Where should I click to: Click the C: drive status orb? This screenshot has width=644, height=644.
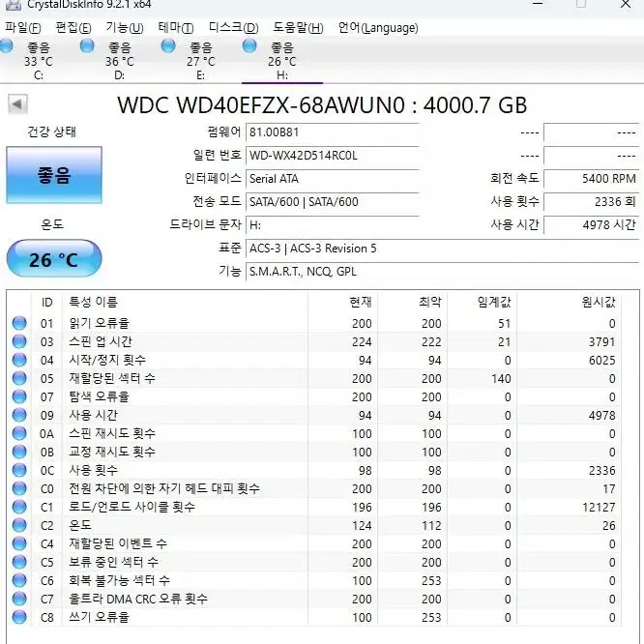point(6,45)
